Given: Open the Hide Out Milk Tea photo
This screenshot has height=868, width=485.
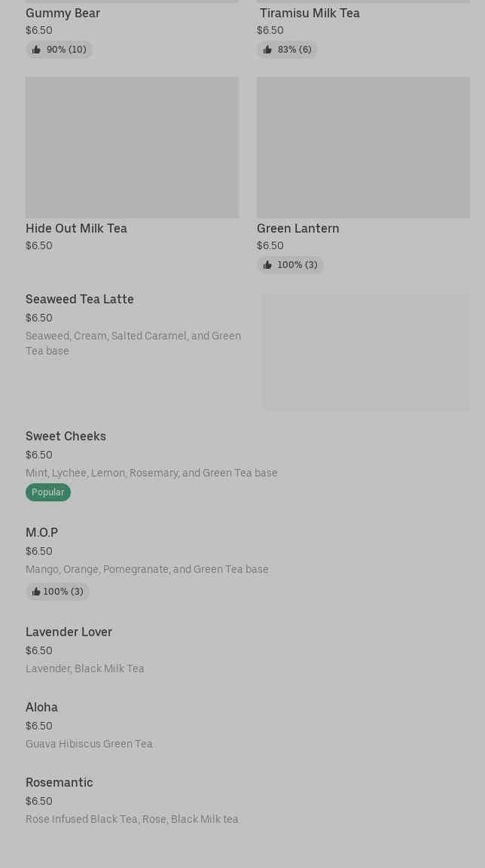Looking at the screenshot, I should pos(132,148).
